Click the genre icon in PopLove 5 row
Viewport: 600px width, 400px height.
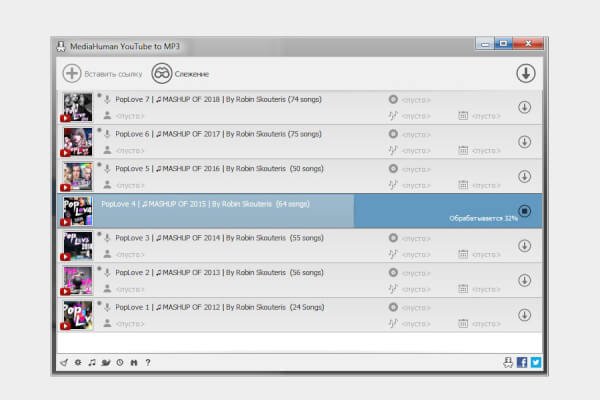393,185
